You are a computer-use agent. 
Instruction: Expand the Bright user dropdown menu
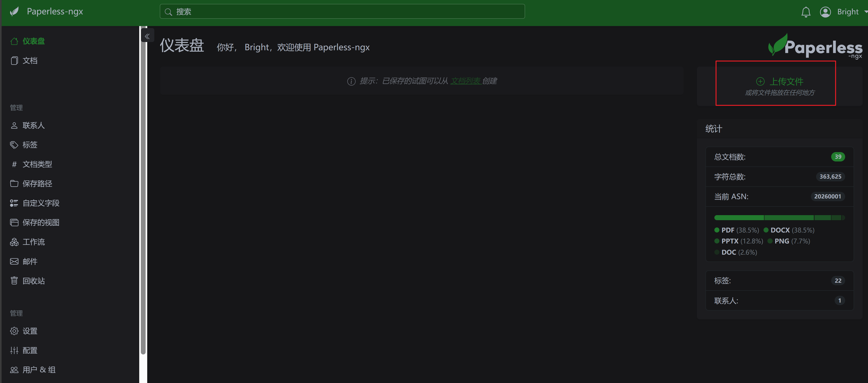pyautogui.click(x=852, y=12)
